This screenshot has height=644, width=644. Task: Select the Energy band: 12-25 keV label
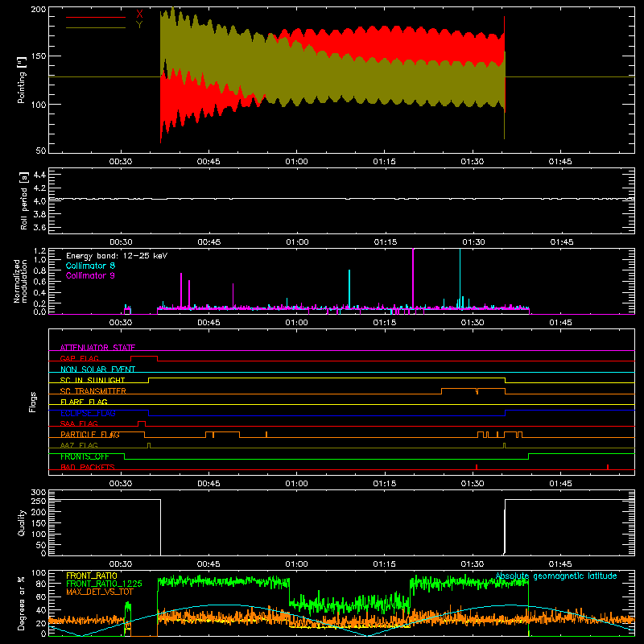tap(117, 256)
